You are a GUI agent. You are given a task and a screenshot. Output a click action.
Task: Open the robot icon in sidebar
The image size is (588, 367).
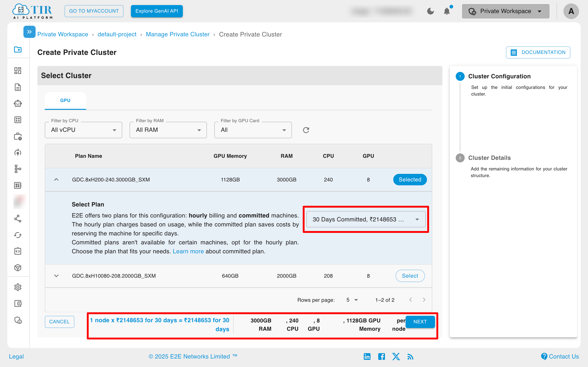pos(18,104)
